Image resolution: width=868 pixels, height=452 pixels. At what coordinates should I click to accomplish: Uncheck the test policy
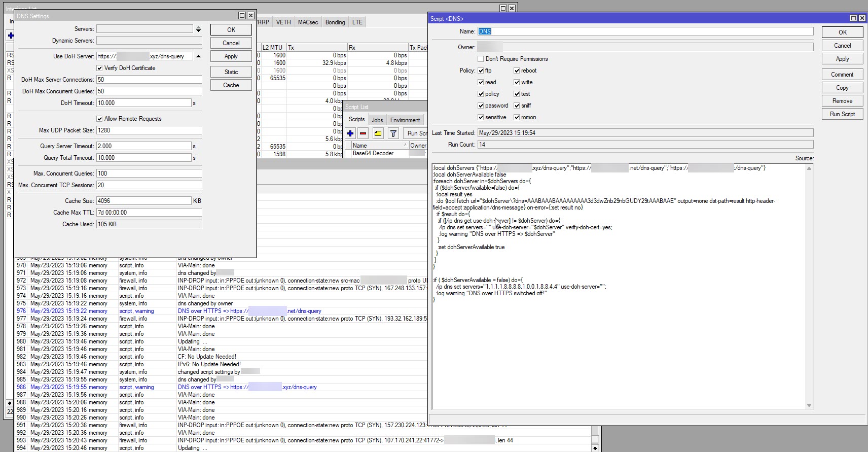[517, 94]
